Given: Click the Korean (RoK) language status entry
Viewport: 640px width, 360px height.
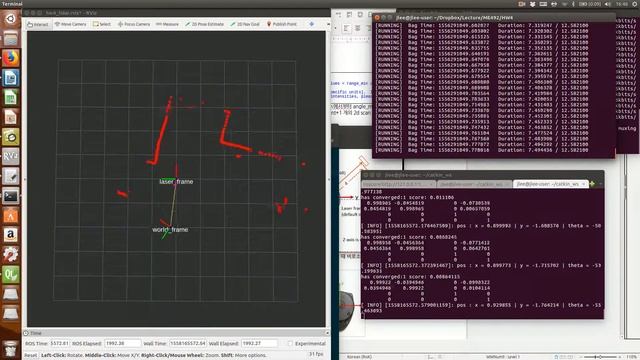Looking at the screenshot, I should click(359, 357).
